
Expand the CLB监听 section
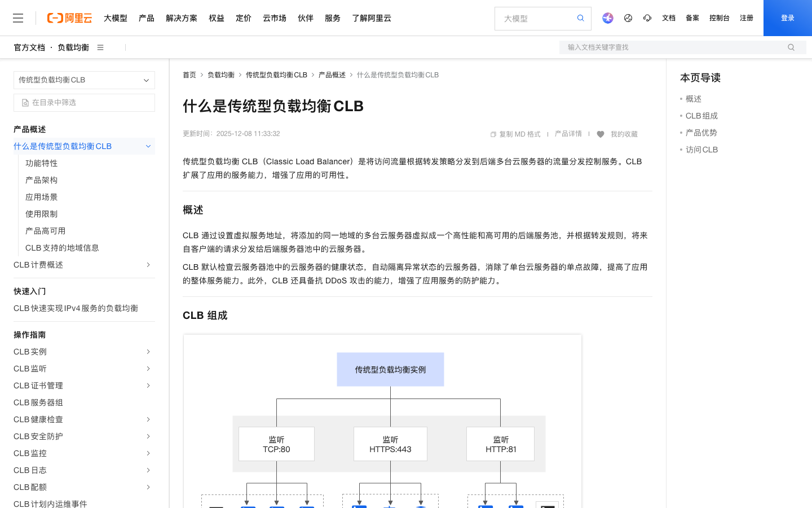(x=148, y=369)
